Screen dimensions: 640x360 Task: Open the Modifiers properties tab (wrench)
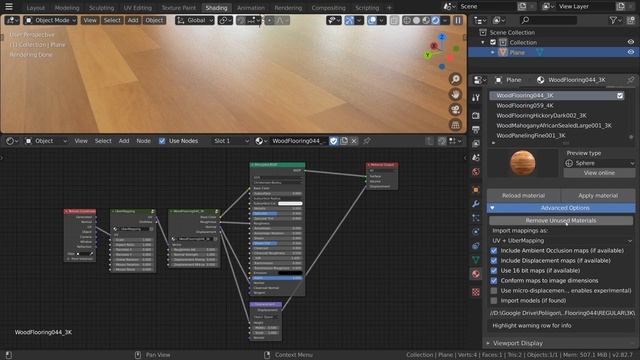[476, 204]
